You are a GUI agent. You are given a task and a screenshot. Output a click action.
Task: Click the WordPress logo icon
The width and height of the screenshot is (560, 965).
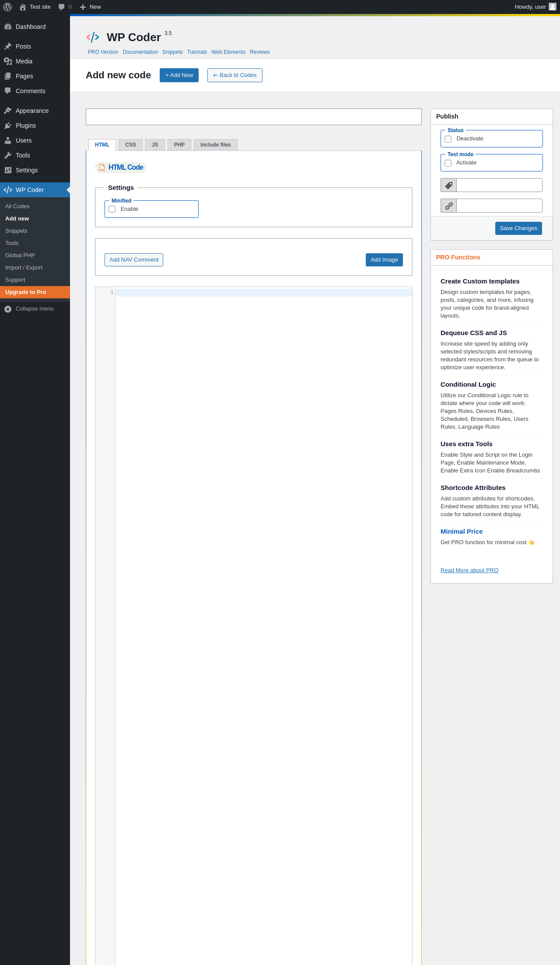point(7,7)
